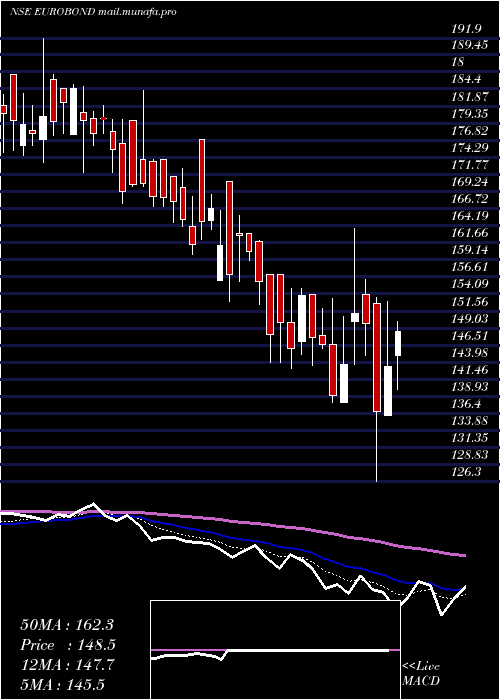This screenshot has height=700, width=500.
Task: Click the 126.3 price axis label
Action: tap(466, 471)
